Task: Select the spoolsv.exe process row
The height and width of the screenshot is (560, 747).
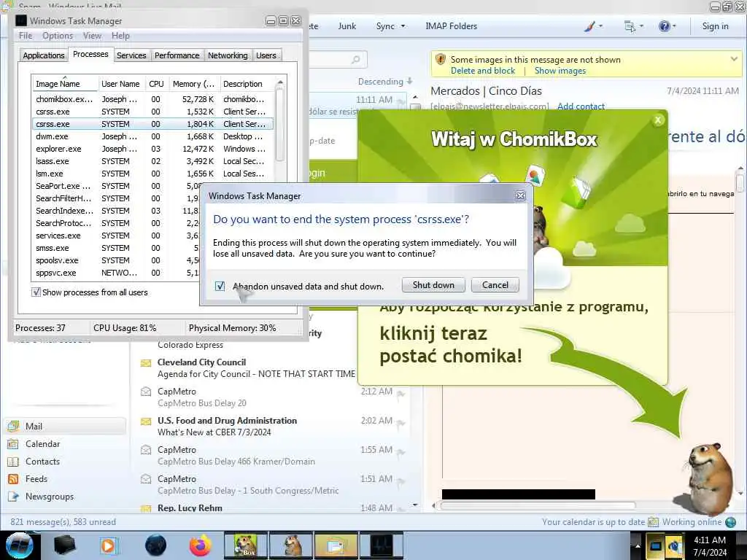Action: coord(117,260)
